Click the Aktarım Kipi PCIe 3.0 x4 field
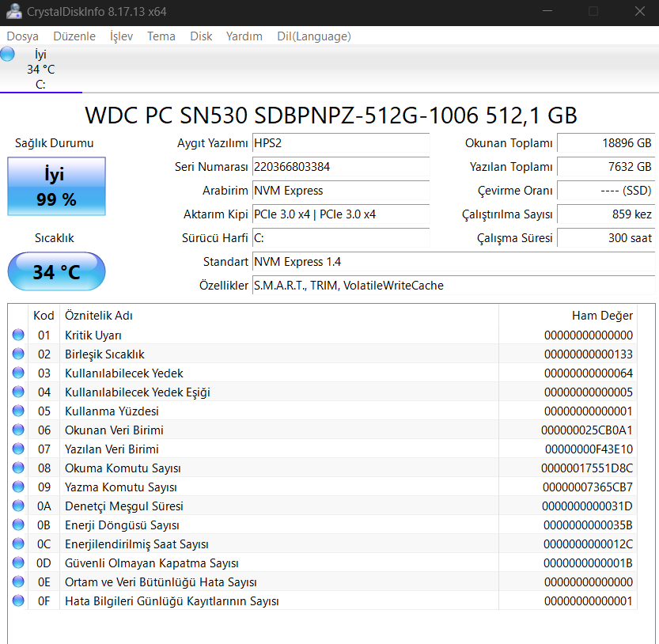 click(341, 214)
